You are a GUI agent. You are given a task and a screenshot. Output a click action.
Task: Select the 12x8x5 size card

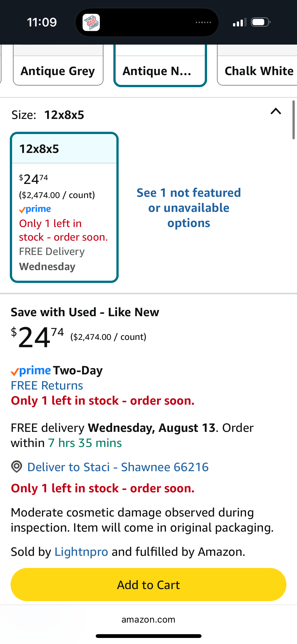(x=64, y=207)
